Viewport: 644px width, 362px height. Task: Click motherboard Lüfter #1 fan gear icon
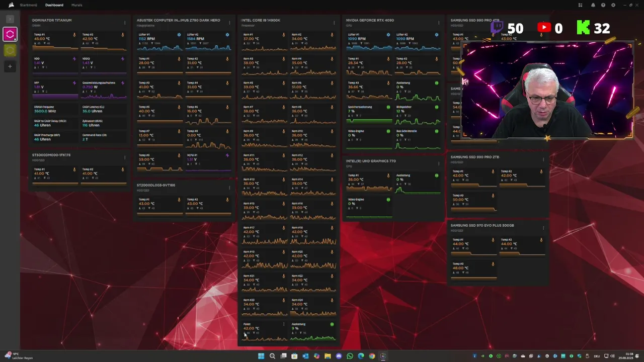[179, 35]
